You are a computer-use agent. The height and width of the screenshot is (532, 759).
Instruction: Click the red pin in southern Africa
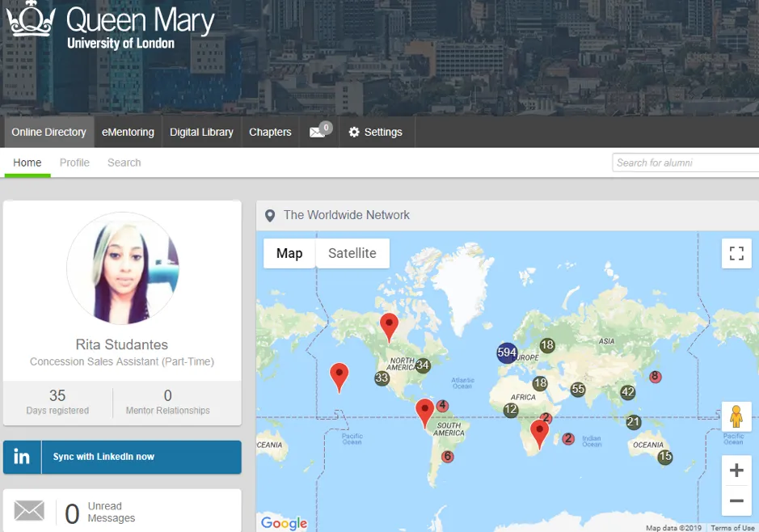[x=539, y=433]
